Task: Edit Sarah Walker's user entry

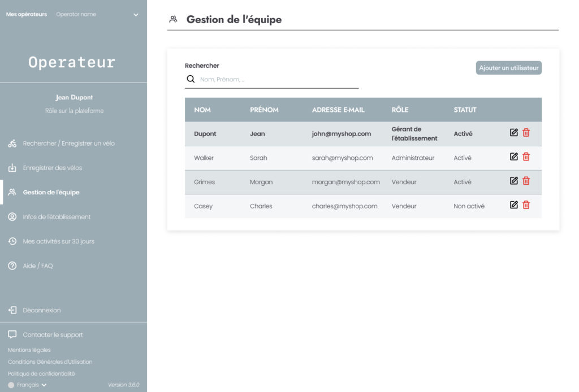Action: pos(513,156)
